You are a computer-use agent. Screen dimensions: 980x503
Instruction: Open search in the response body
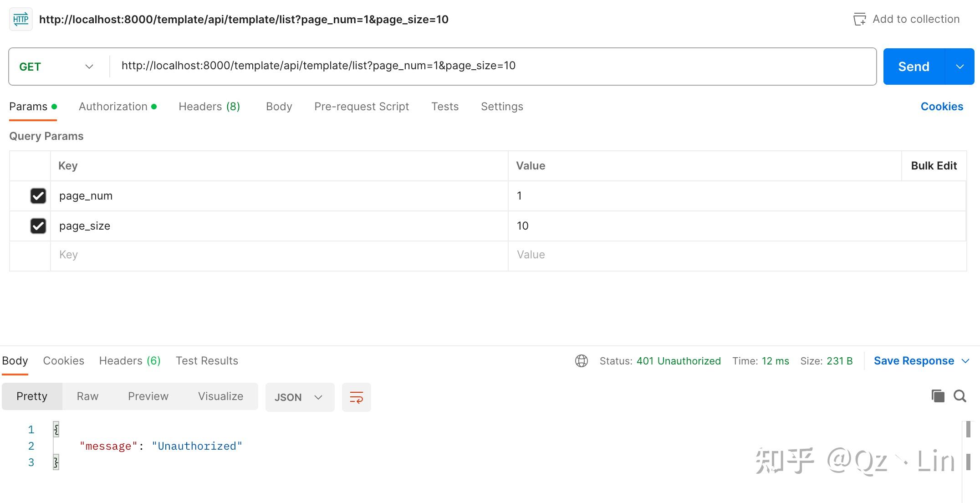(960, 396)
